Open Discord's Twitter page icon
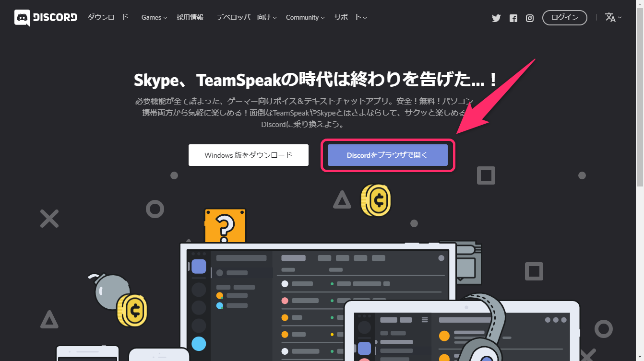The height and width of the screenshot is (361, 644). pyautogui.click(x=496, y=18)
